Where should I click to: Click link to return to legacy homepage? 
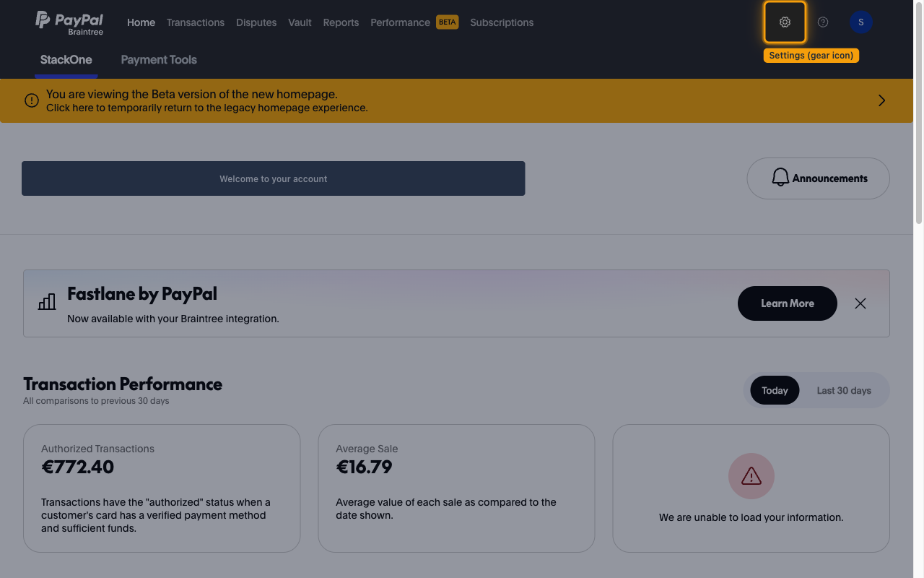(x=207, y=108)
